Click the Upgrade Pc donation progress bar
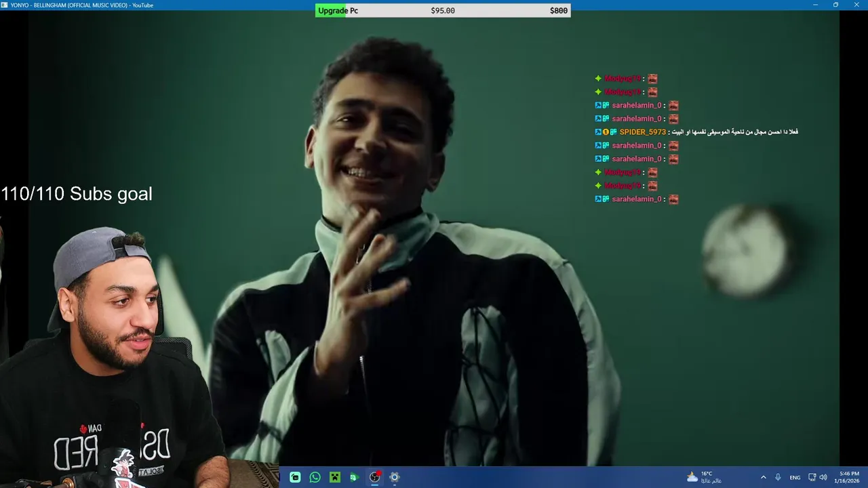The image size is (868, 488). [x=443, y=10]
